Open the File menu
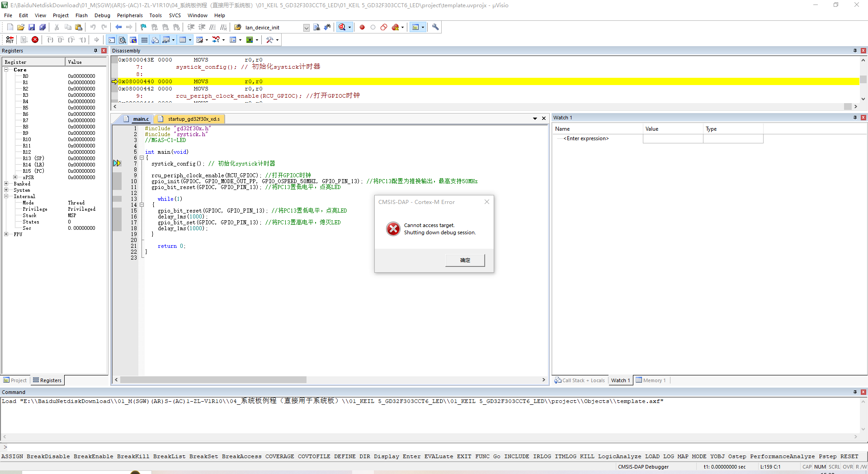 pyautogui.click(x=8, y=15)
